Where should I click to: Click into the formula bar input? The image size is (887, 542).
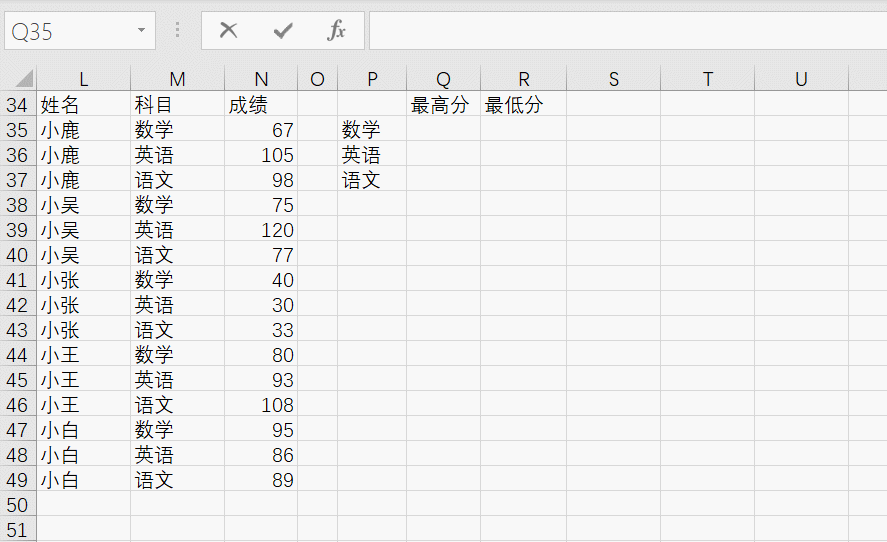point(628,31)
